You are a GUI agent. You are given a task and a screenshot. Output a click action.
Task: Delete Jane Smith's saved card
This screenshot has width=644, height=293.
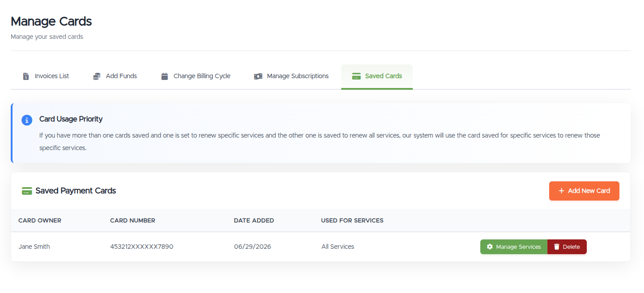[567, 247]
